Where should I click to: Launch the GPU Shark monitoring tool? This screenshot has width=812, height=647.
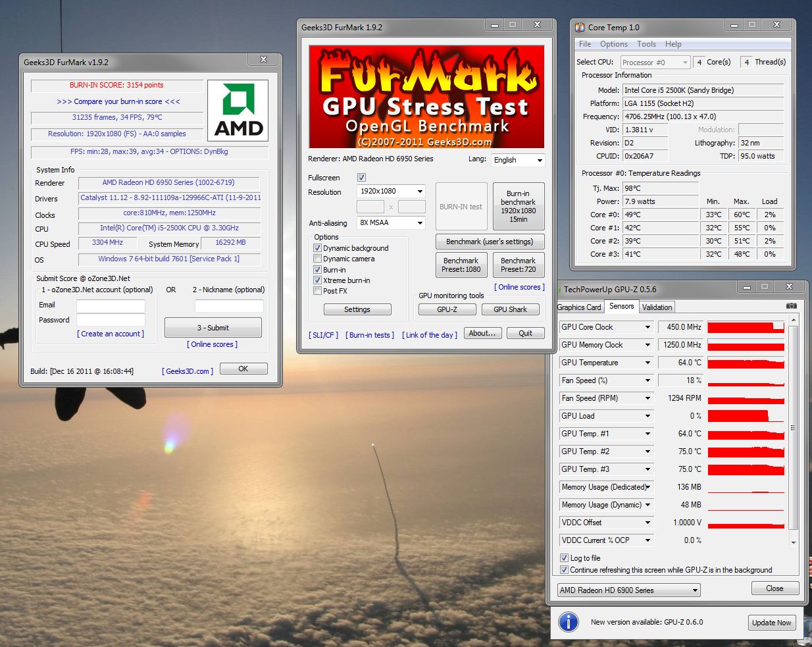pos(510,309)
